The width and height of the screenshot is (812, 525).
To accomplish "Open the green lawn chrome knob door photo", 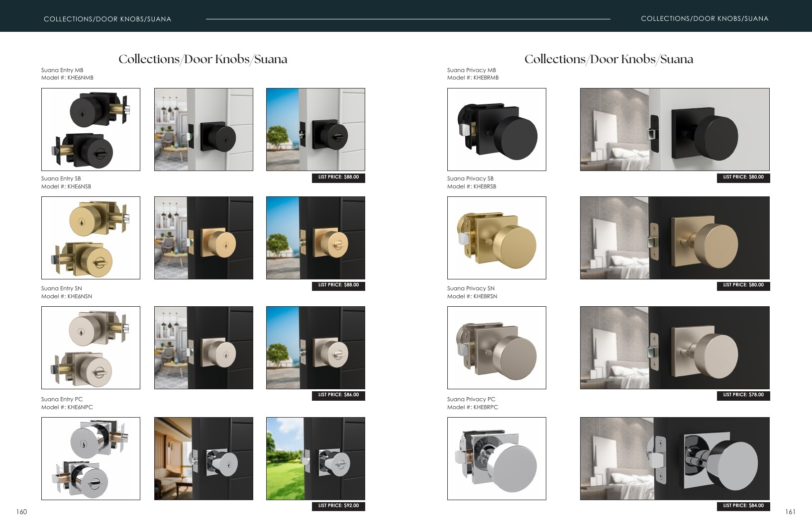I will point(315,458).
